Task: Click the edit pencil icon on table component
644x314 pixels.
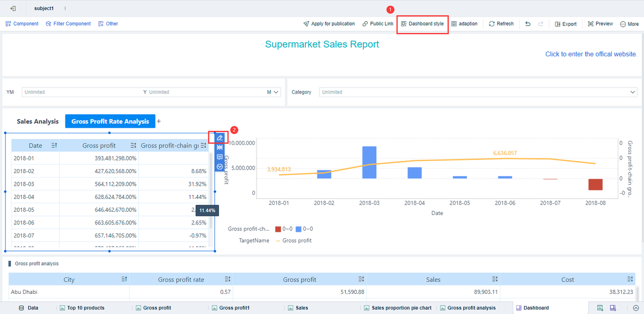Action: 219,138
